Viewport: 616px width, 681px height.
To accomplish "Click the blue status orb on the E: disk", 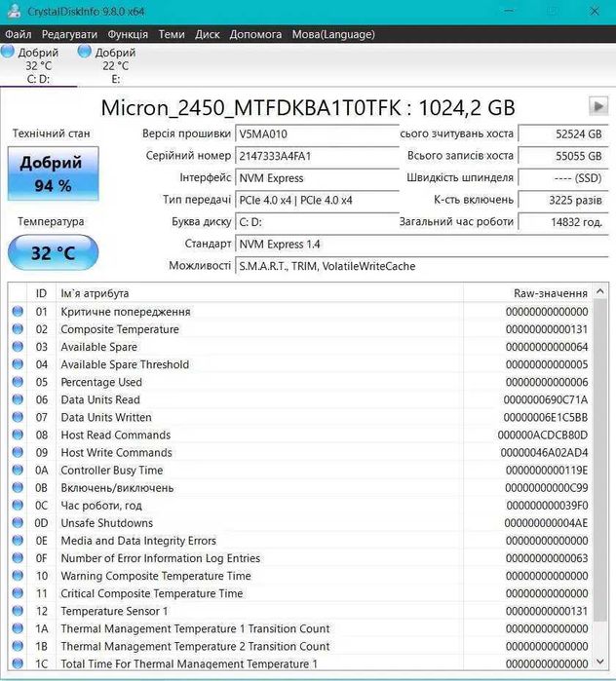I will 84,52.
